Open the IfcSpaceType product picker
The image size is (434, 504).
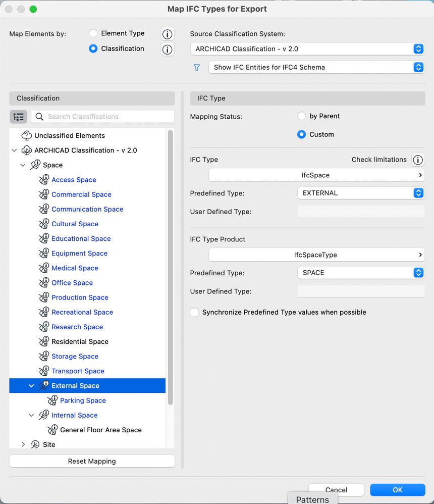317,255
